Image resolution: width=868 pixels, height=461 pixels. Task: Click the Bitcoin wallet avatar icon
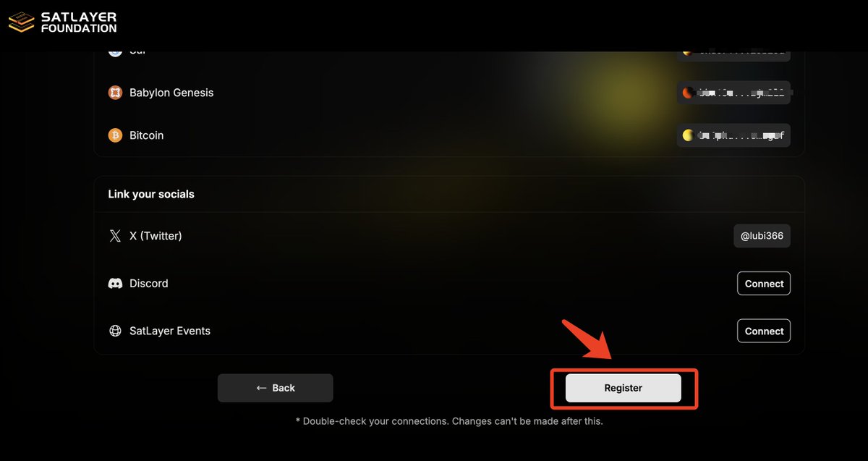pos(688,135)
